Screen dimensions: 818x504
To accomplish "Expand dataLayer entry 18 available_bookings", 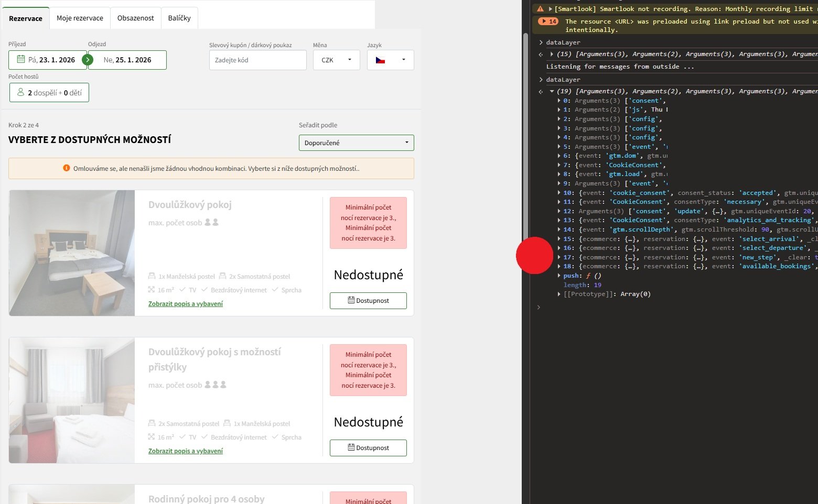I will pyautogui.click(x=559, y=267).
